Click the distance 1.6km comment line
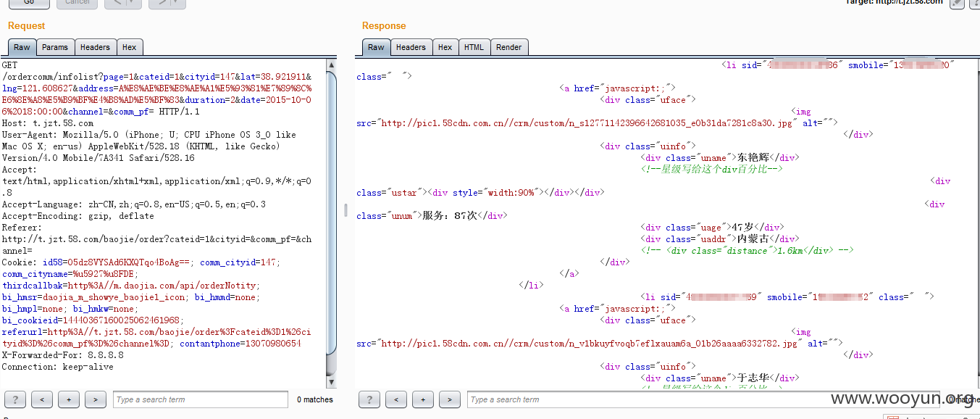980x419 pixels. click(x=747, y=250)
